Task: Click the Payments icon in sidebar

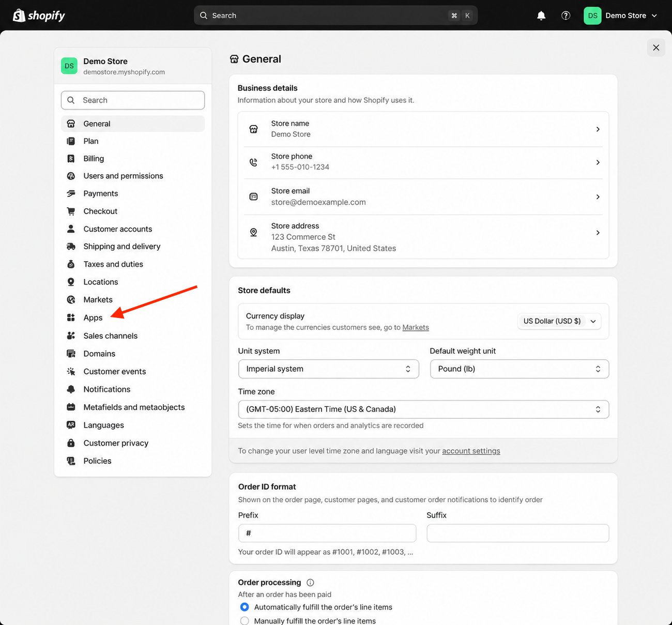Action: point(71,193)
